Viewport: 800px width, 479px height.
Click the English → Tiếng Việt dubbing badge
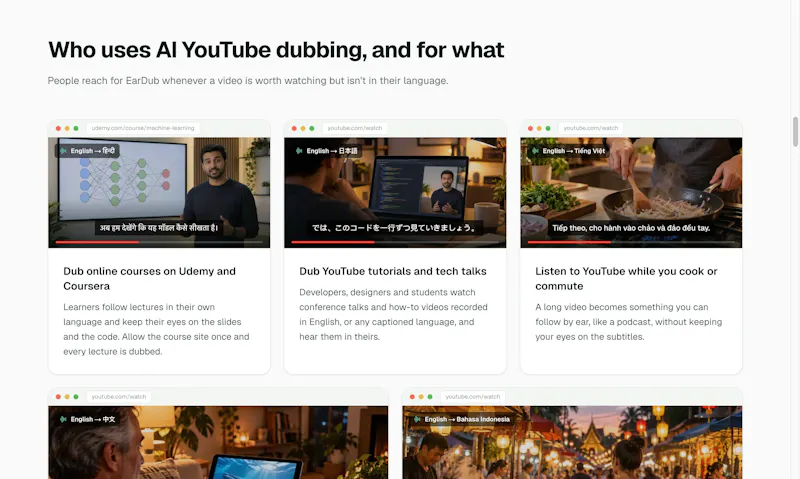coord(568,151)
